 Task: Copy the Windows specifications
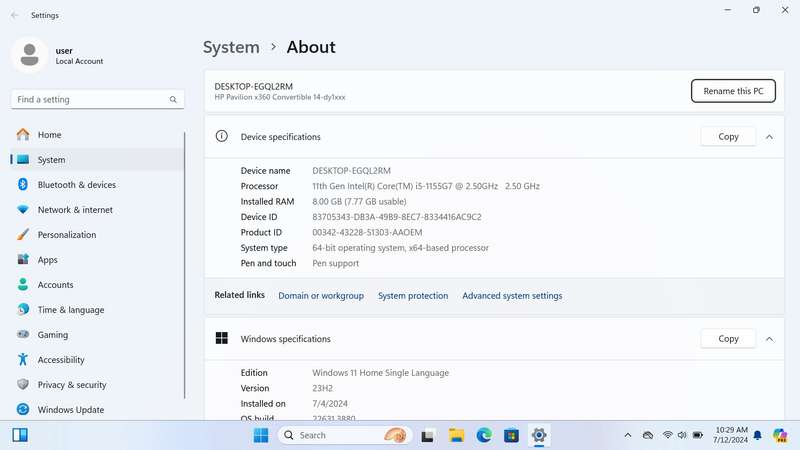pos(728,339)
